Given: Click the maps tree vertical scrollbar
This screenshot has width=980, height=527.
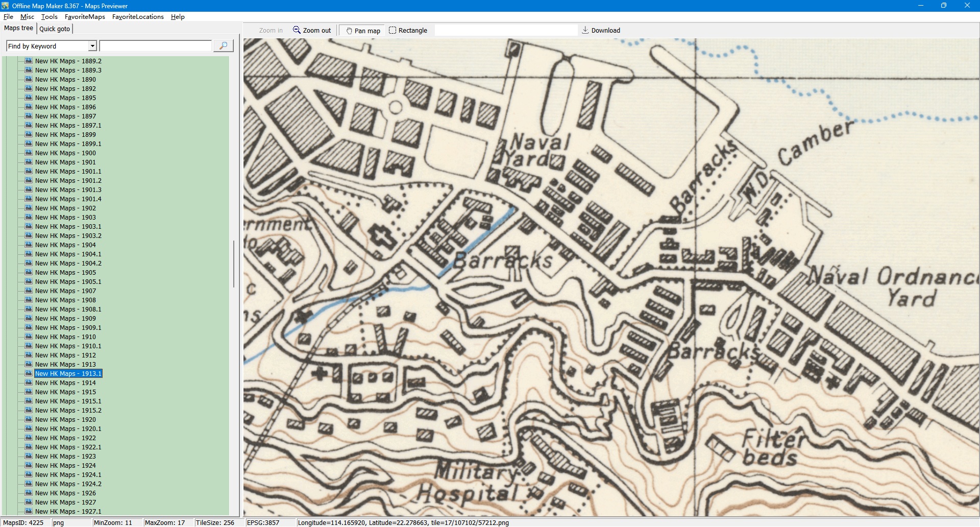Looking at the screenshot, I should [234, 263].
